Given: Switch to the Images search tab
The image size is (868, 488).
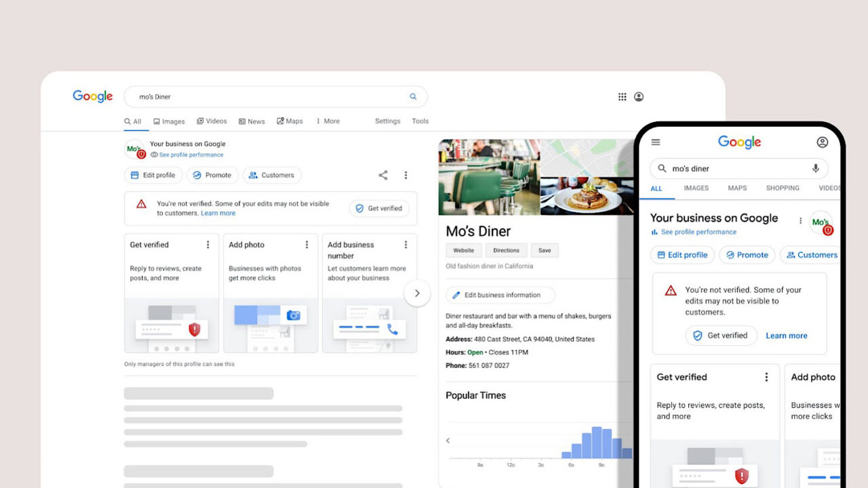Looking at the screenshot, I should tap(169, 121).
